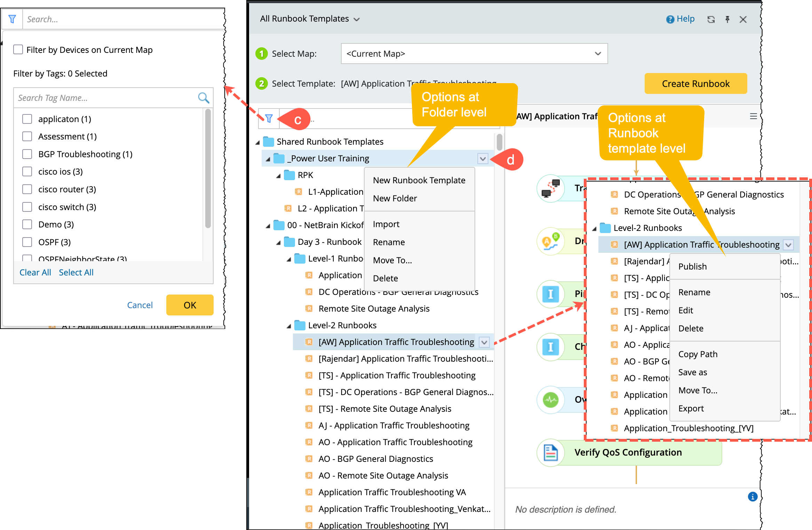Click the Clear All link
This screenshot has width=812, height=530.
pos(35,272)
